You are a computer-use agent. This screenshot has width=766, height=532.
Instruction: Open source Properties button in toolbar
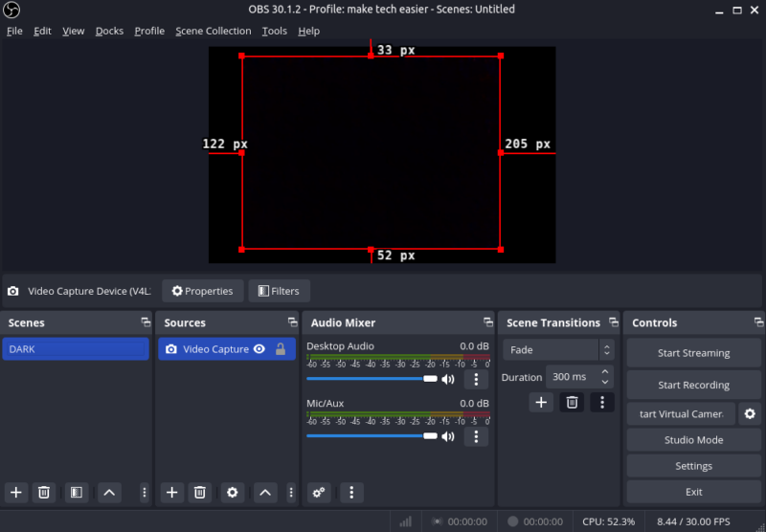[203, 291]
